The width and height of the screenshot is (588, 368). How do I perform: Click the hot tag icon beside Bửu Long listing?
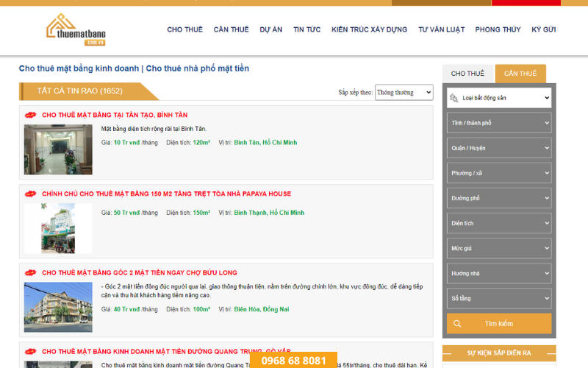30,272
